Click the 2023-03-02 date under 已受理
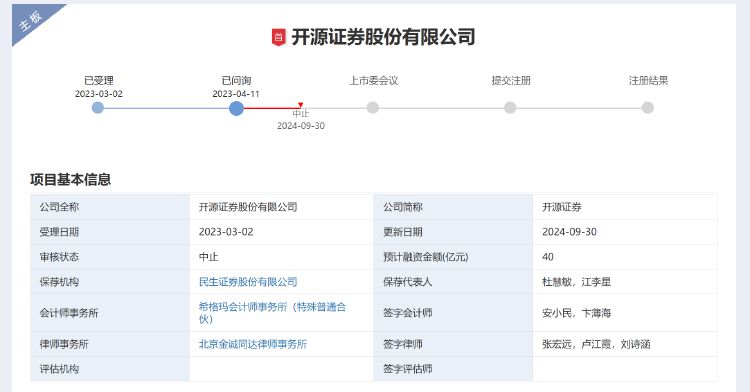The width and height of the screenshot is (750, 392). click(99, 94)
